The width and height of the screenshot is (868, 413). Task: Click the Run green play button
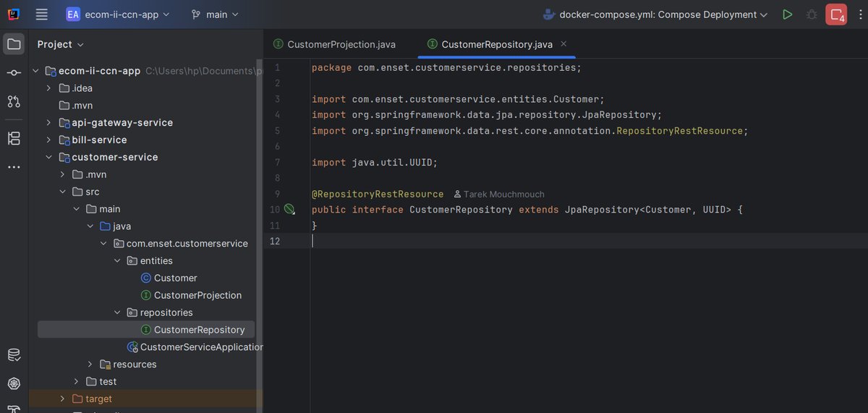click(x=788, y=14)
